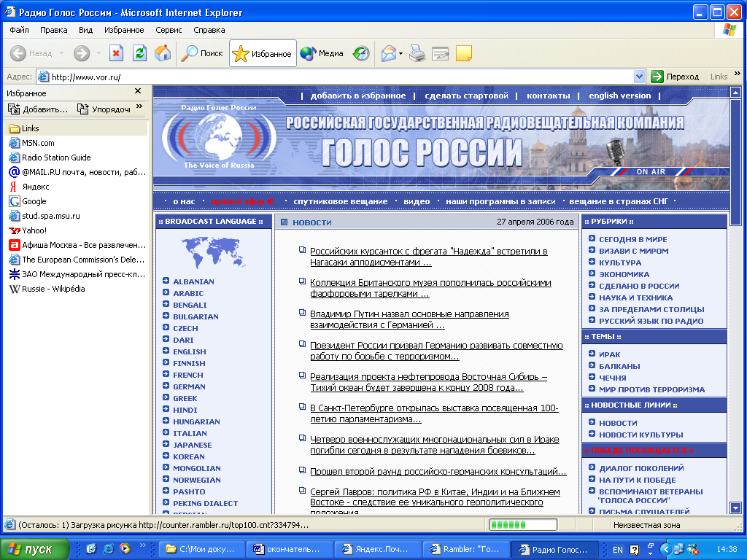This screenshot has width=747, height=560.
Task: Click the Edit toolbar icon
Action: pos(440,53)
